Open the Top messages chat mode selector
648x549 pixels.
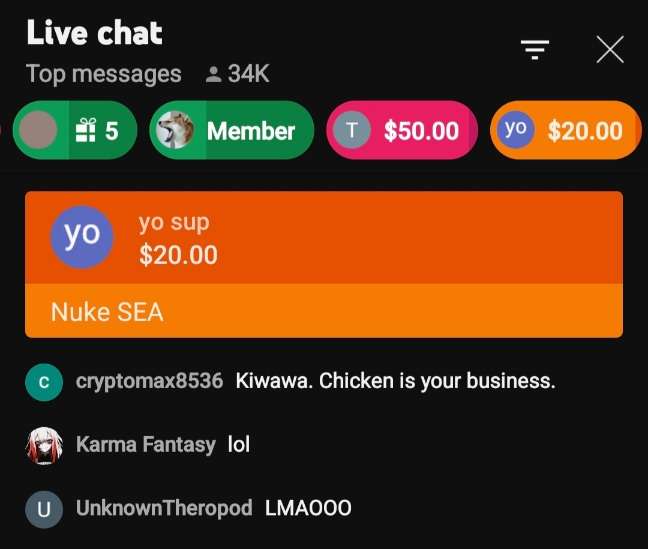tap(104, 74)
